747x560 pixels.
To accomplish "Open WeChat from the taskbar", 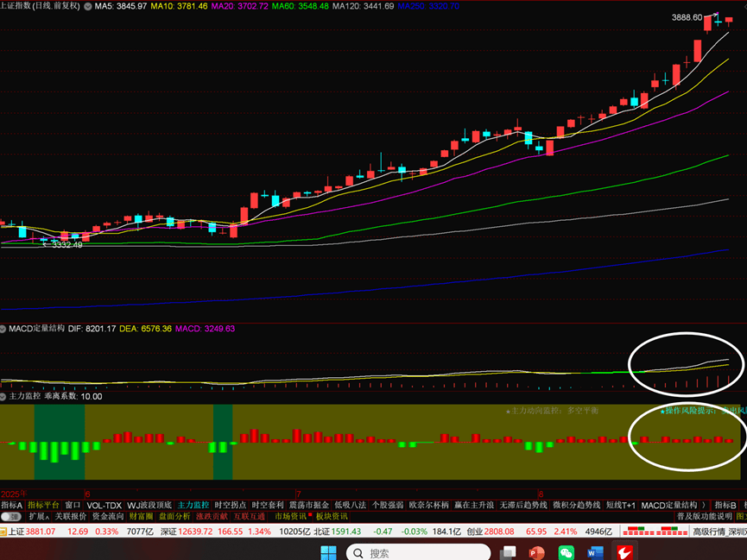I will (x=567, y=552).
